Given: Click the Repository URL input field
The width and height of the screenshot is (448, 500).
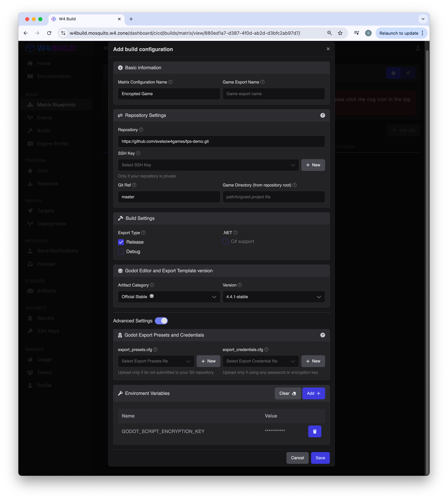Looking at the screenshot, I should 221,141.
